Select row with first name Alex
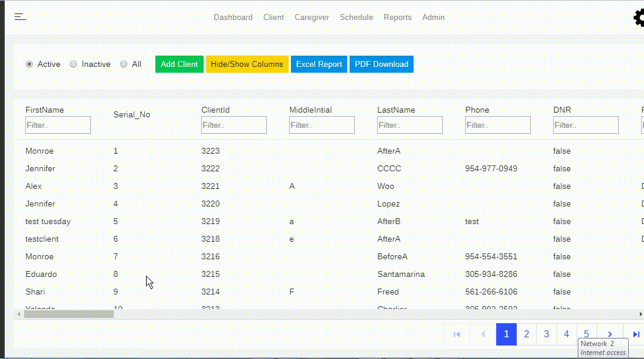 pos(33,186)
